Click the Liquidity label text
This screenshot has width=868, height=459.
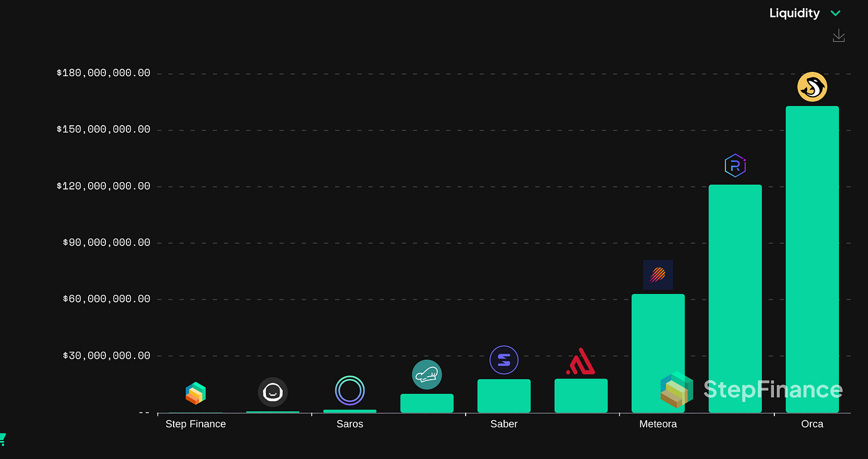click(x=794, y=14)
